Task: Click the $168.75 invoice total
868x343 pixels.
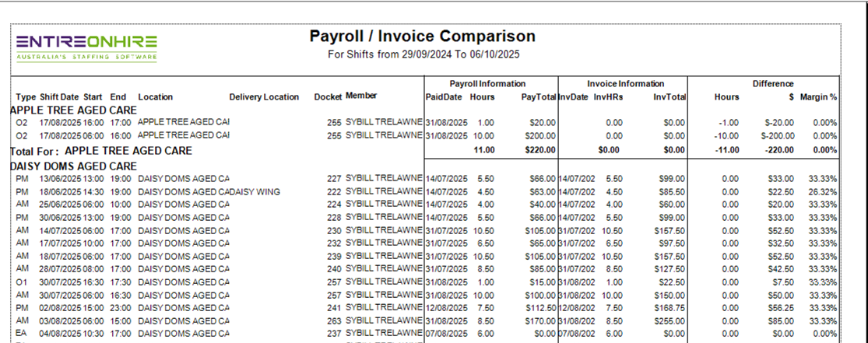Action: 669,306
